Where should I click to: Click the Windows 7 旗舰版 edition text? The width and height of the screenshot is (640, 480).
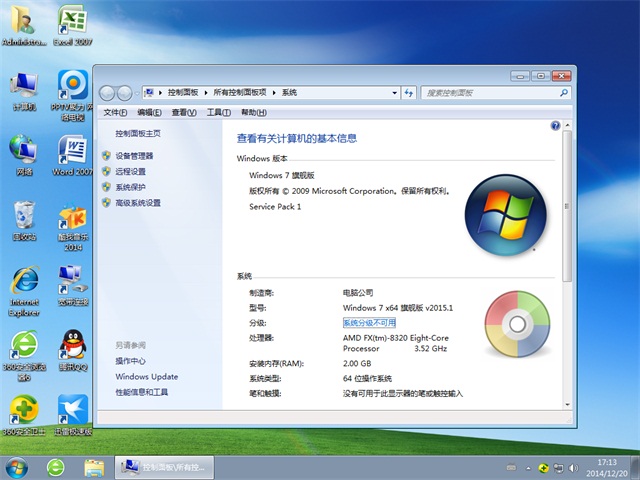tap(282, 175)
